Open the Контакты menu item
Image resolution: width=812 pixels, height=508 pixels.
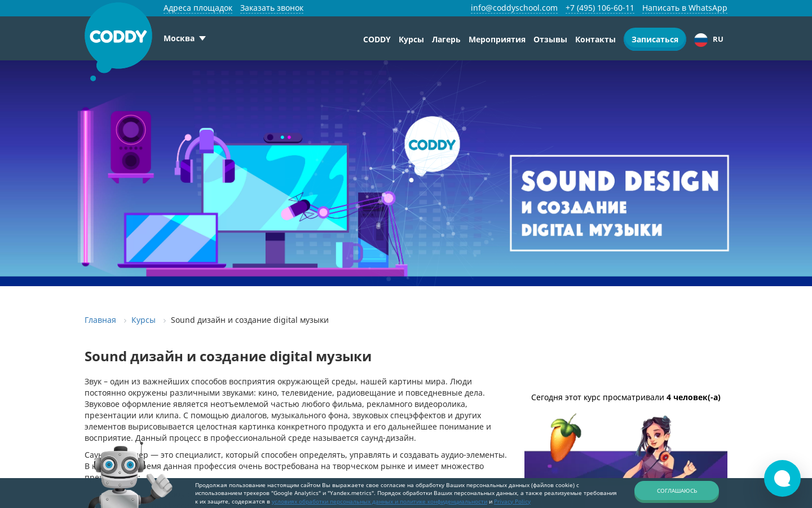(595, 40)
